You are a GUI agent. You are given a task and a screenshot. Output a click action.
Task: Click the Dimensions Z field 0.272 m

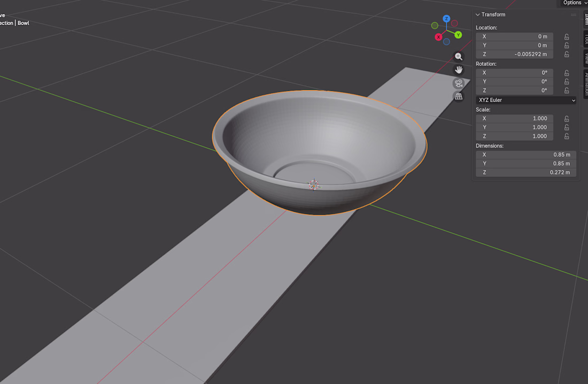coord(526,173)
